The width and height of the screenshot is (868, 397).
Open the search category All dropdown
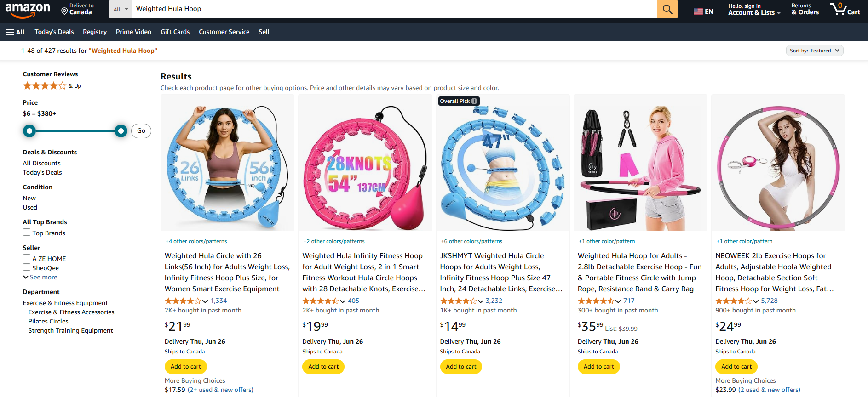click(121, 9)
